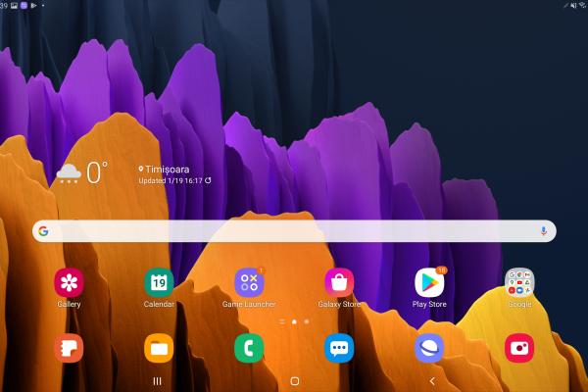Open the Gallery app

click(69, 283)
